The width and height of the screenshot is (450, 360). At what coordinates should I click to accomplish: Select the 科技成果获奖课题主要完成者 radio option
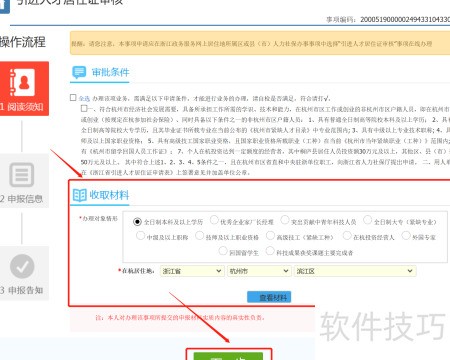(270, 251)
